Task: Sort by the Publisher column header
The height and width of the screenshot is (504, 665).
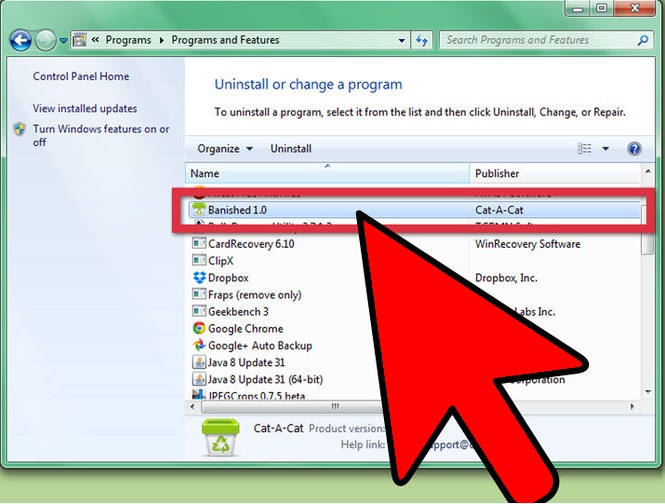Action: click(555, 174)
